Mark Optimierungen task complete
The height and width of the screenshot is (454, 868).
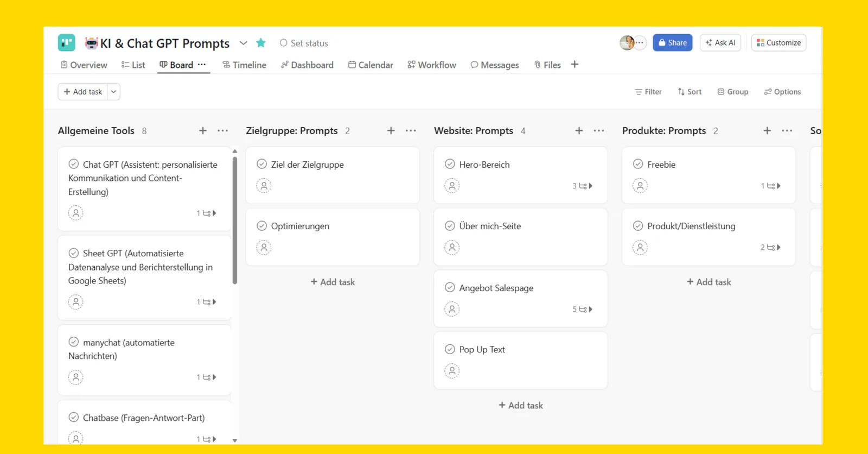[261, 226]
